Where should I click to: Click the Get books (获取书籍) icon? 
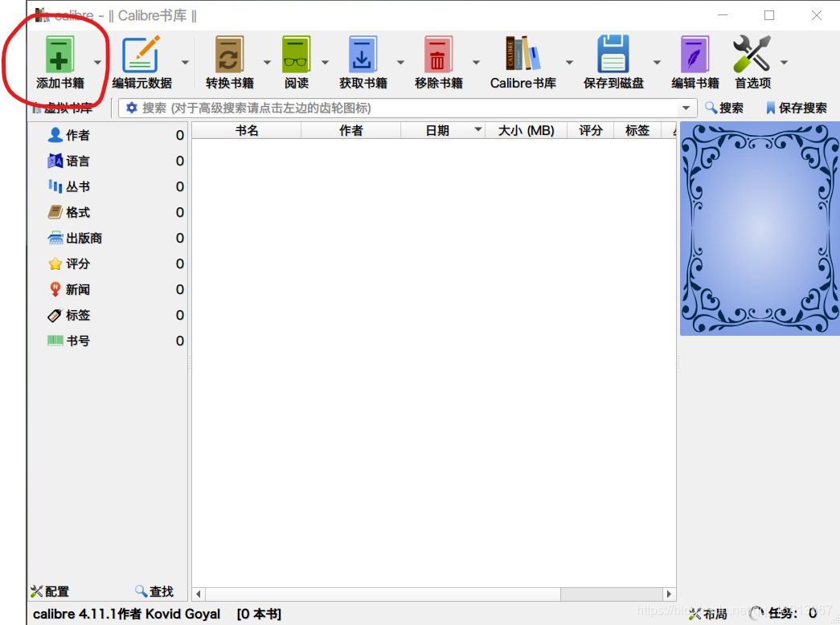click(363, 54)
